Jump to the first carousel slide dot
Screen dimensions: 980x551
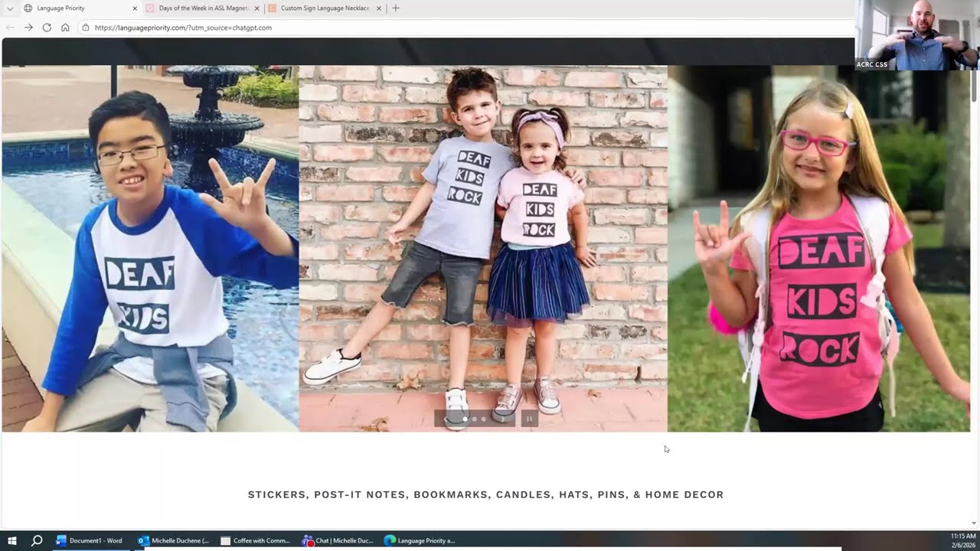coord(465,419)
